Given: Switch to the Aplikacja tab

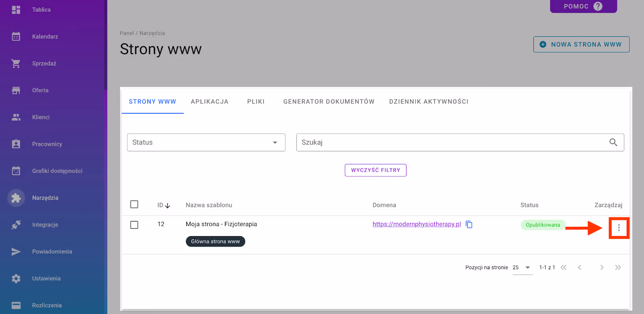Looking at the screenshot, I should coord(209,102).
